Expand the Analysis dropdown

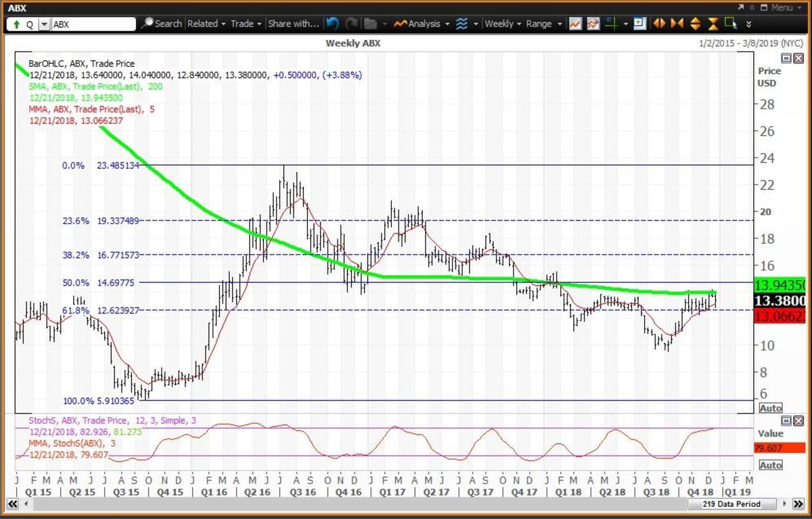tap(422, 24)
